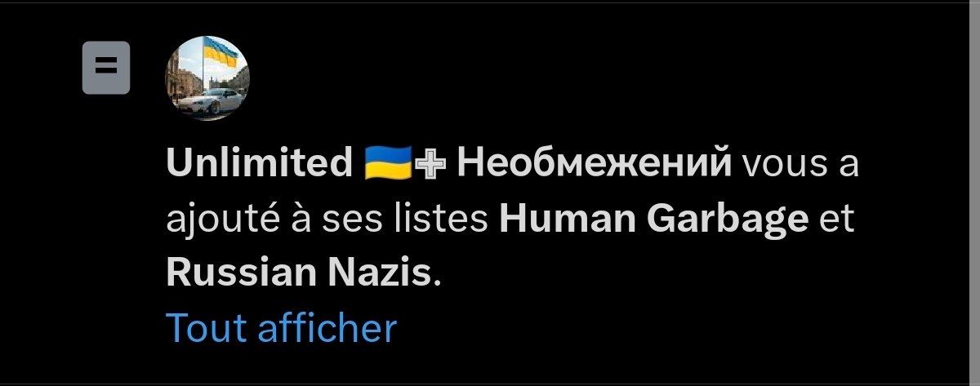The image size is (980, 386).
Task: Open the "Unlimited" user profile name
Action: coord(259,164)
